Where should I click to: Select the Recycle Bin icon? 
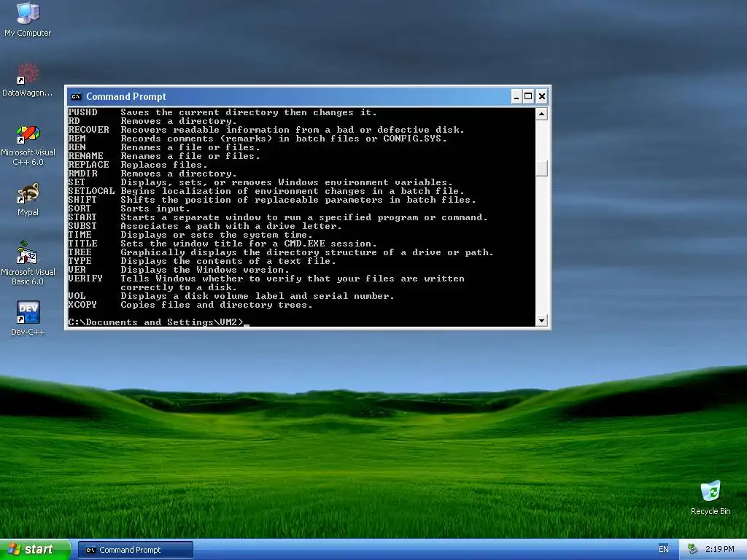pyautogui.click(x=711, y=497)
